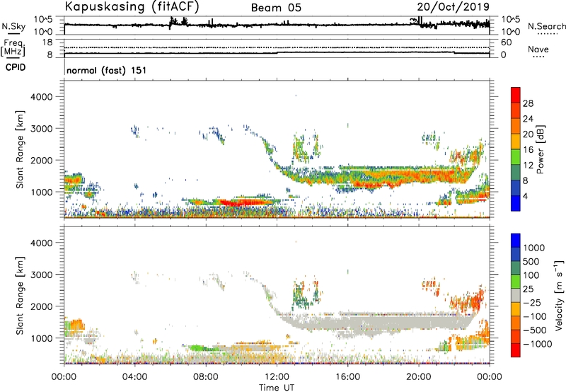
Task: Click the N.Search legend label
Action: pos(546,26)
